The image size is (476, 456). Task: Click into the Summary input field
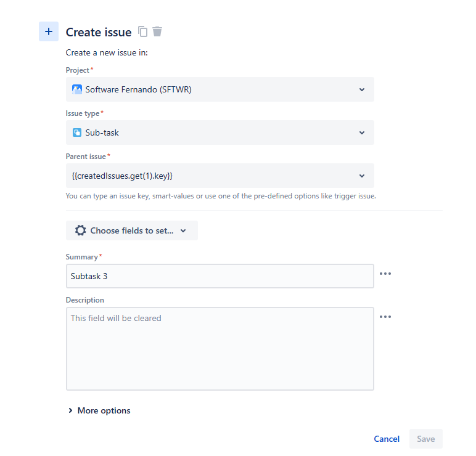(x=220, y=276)
